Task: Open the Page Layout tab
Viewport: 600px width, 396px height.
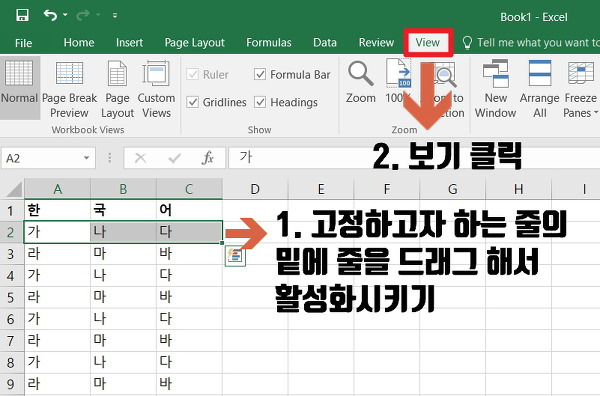Action: coord(194,42)
